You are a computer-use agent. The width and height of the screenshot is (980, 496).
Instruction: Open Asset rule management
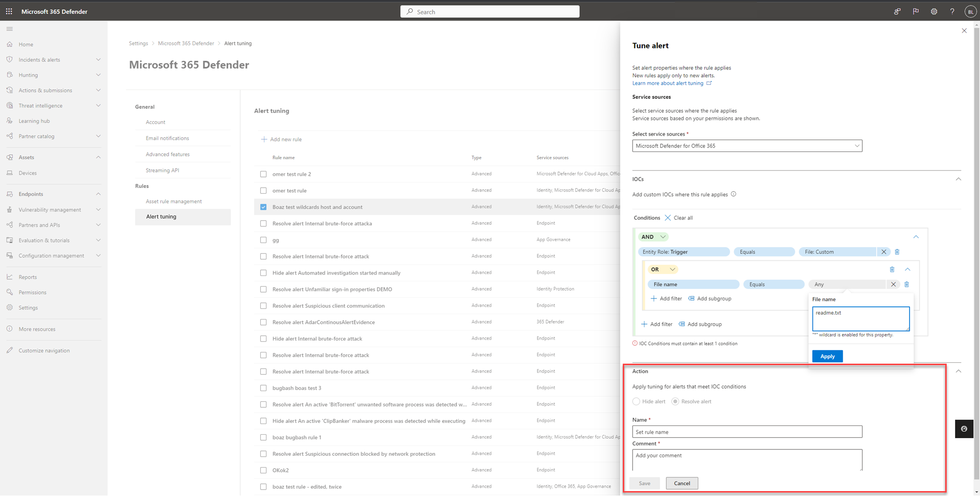click(x=173, y=201)
